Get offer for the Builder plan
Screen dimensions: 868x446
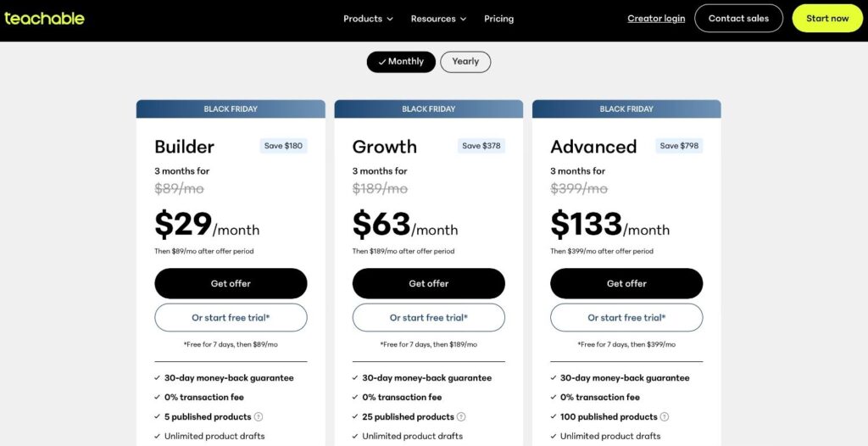point(231,284)
